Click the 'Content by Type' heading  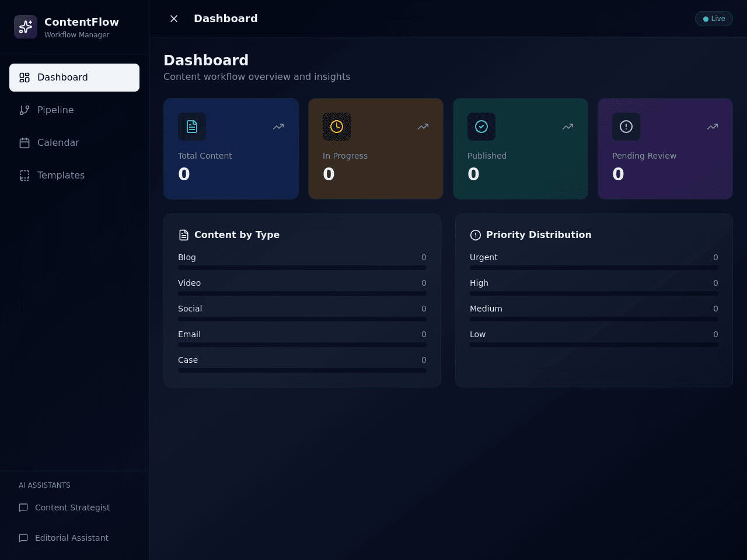pos(237,235)
